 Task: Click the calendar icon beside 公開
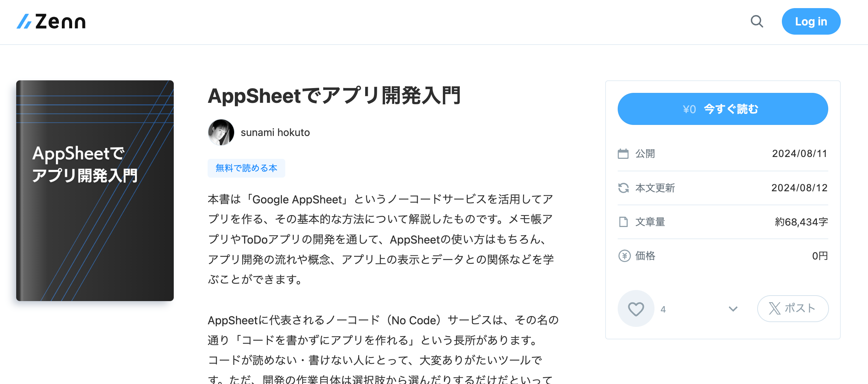pyautogui.click(x=623, y=153)
